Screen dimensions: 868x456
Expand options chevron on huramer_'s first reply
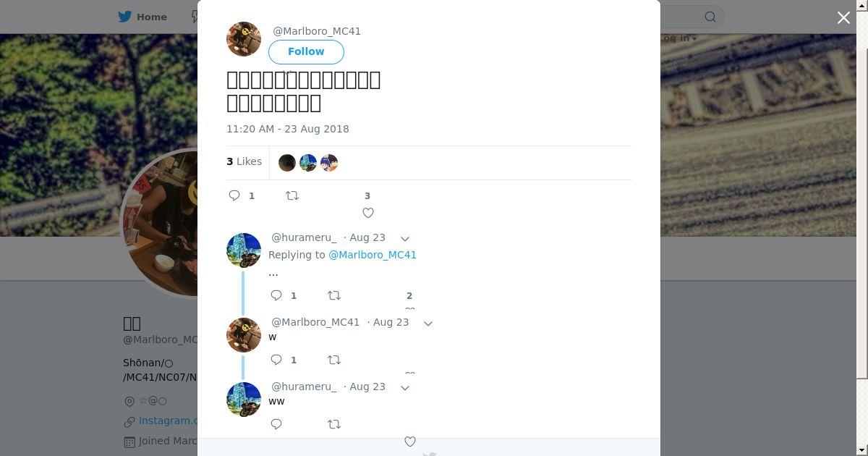pos(405,239)
